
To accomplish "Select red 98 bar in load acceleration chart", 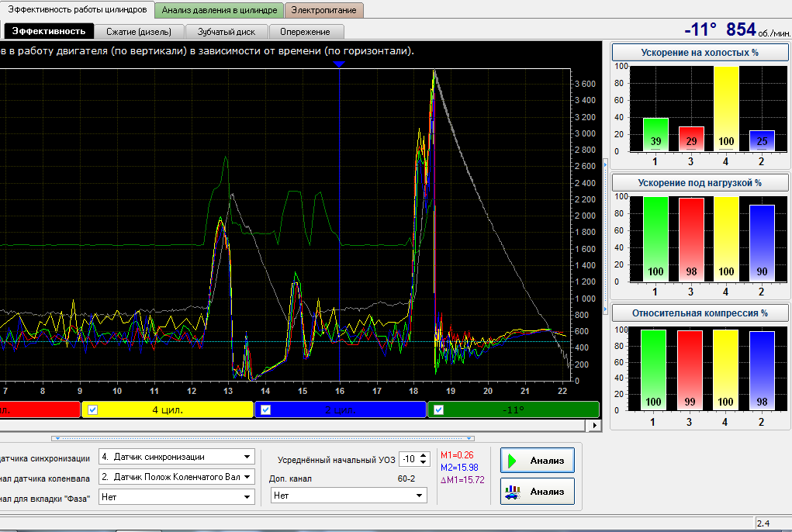I will (691, 240).
